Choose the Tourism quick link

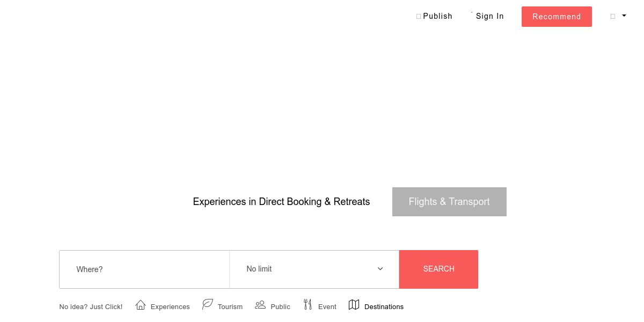(x=230, y=307)
